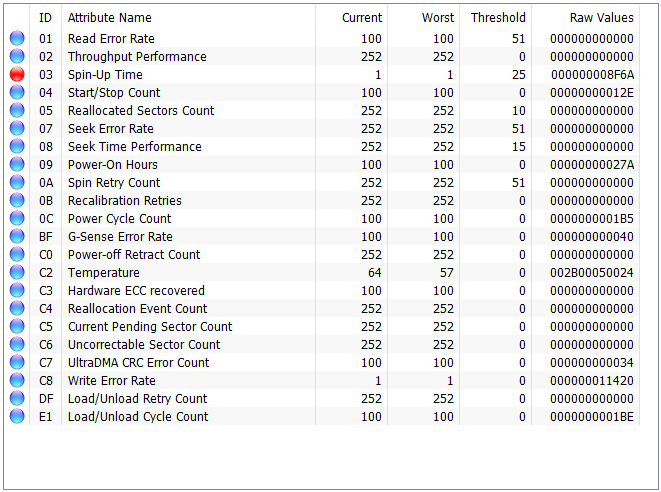661x492 pixels.
Task: Click raw value 002B00050024
Action: (x=592, y=272)
